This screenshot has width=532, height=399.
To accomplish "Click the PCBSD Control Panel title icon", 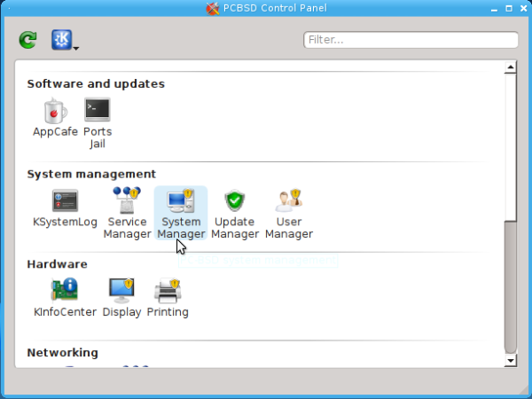I will point(213,8).
